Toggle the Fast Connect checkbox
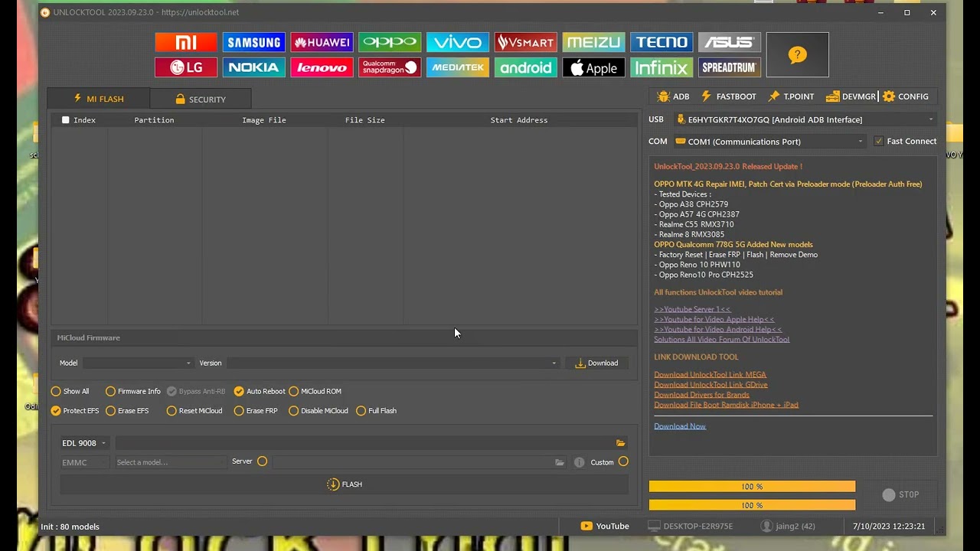Screen dimensions: 980x551 (x=878, y=142)
